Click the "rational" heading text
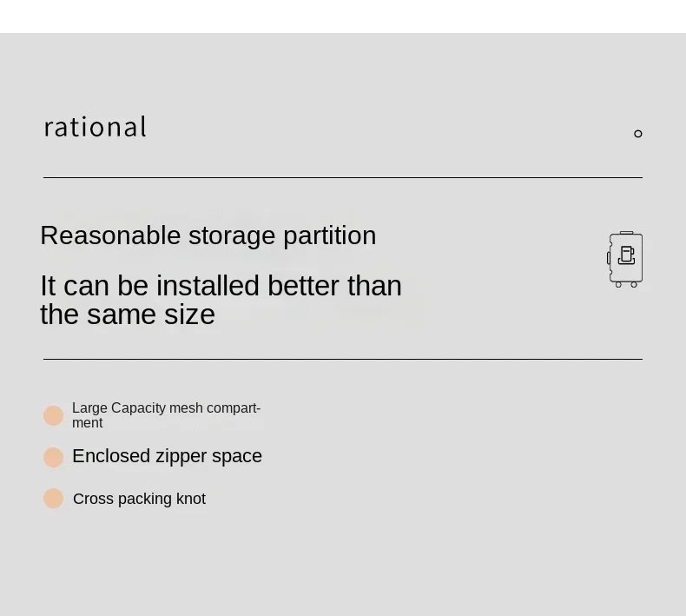 point(96,127)
